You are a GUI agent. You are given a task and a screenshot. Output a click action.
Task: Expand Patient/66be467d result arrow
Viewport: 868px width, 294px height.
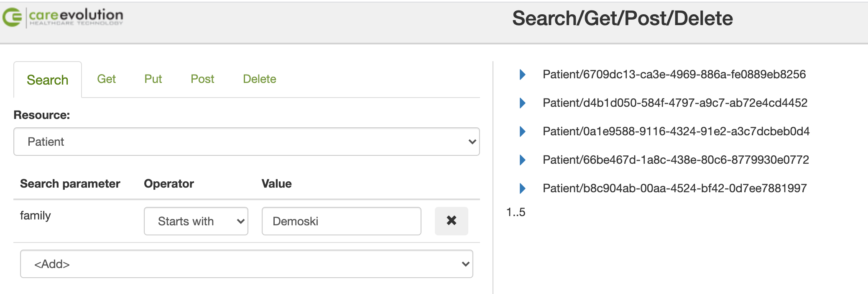(x=522, y=160)
